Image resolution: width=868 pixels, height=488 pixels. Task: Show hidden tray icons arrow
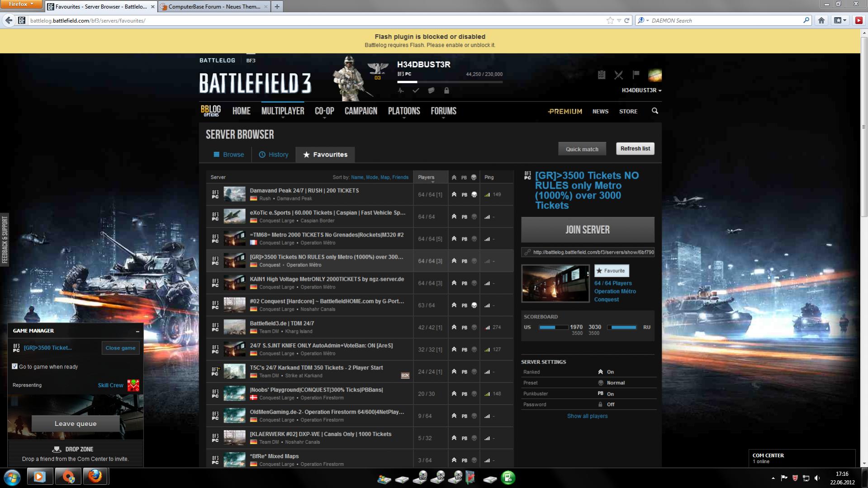[x=773, y=478]
